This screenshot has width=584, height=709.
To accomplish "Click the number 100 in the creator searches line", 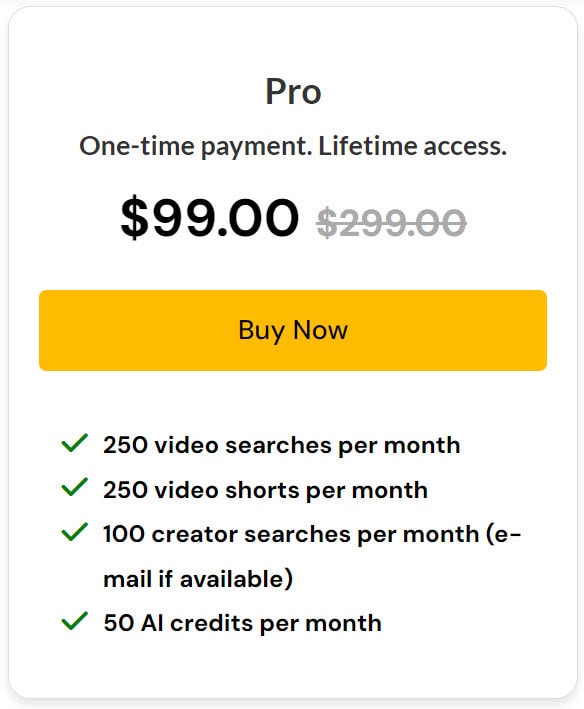I will click(124, 534).
